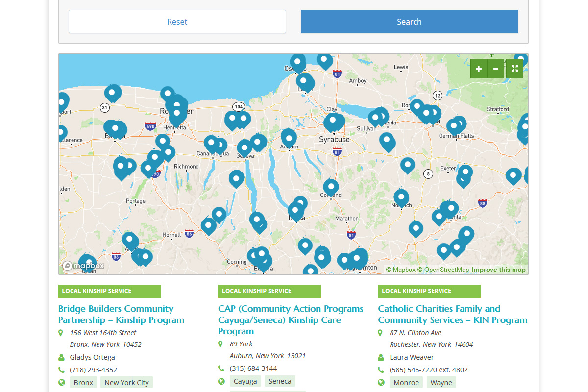Open CAP Cayuga/Seneca Kinship Care Program listing

click(291, 320)
